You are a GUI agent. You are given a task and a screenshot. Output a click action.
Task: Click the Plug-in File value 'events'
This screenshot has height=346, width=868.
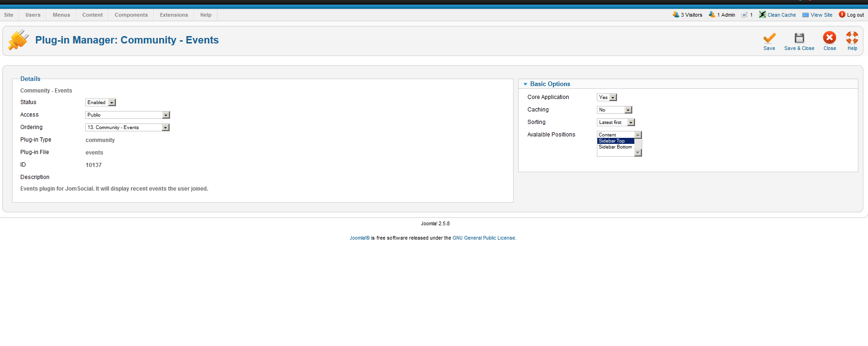pos(94,153)
